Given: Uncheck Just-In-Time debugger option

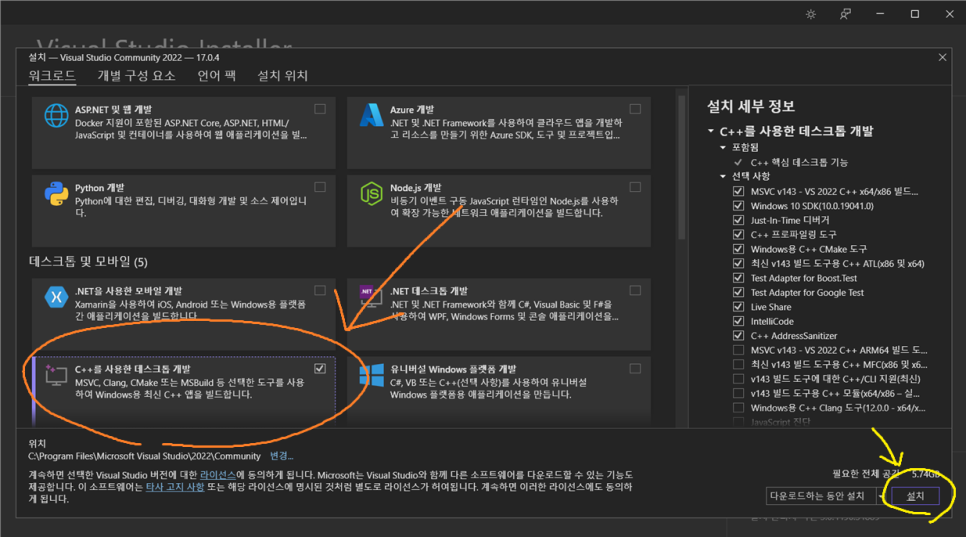Looking at the screenshot, I should coord(738,220).
